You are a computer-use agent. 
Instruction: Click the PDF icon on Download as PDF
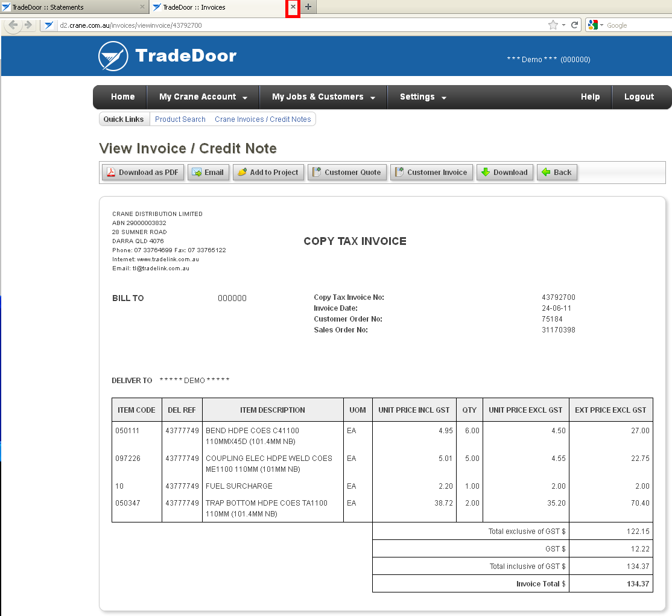pyautogui.click(x=111, y=173)
